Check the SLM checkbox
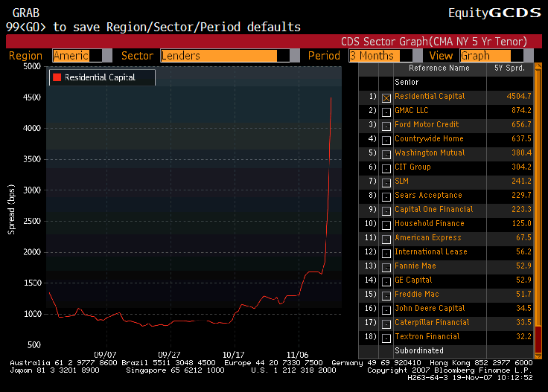Screen dimensions: 548x392 [386, 183]
